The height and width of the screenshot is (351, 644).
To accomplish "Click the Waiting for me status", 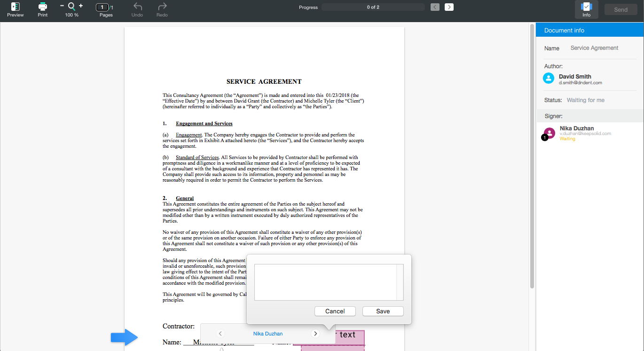I will (x=586, y=100).
